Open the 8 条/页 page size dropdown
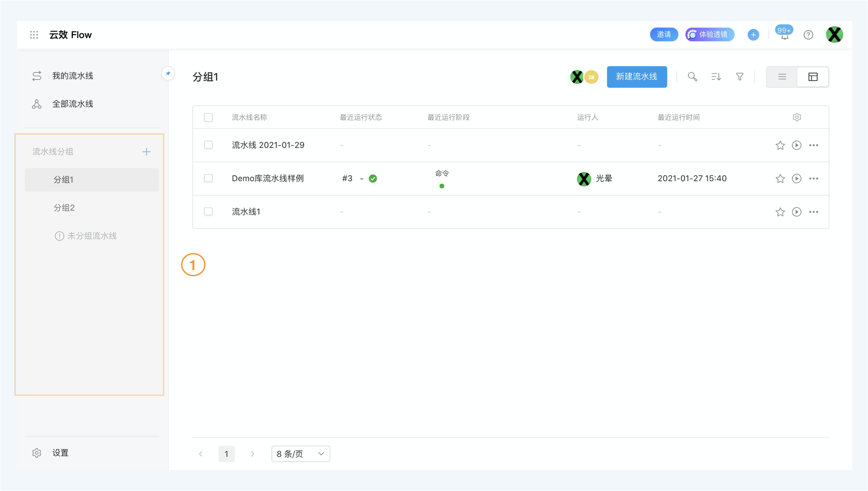Image resolution: width=868 pixels, height=491 pixels. click(x=301, y=454)
